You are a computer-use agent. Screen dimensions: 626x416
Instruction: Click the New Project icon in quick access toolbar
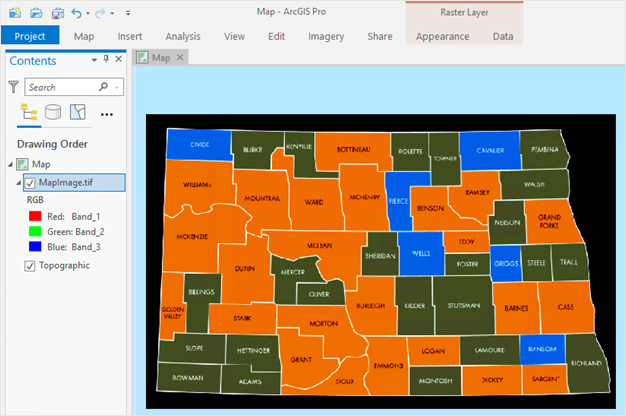click(14, 13)
